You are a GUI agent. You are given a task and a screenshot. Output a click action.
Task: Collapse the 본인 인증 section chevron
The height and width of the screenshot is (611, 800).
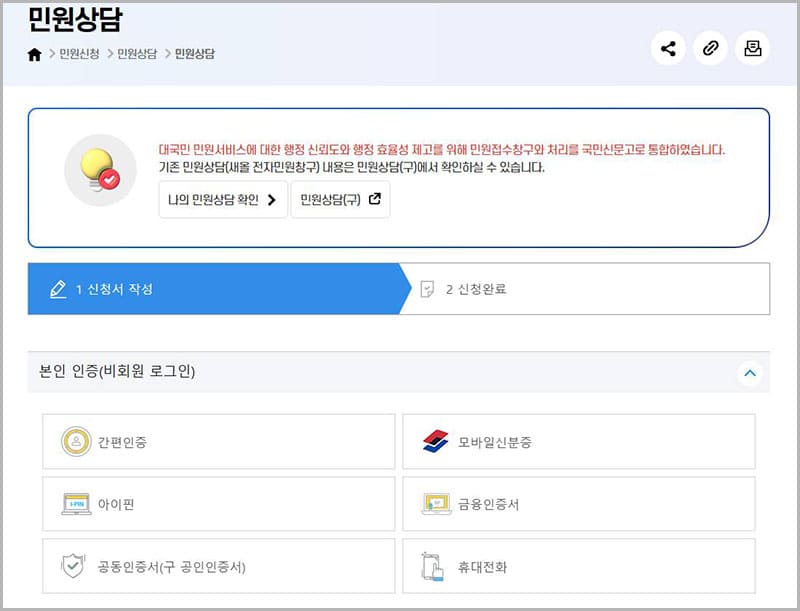749,373
